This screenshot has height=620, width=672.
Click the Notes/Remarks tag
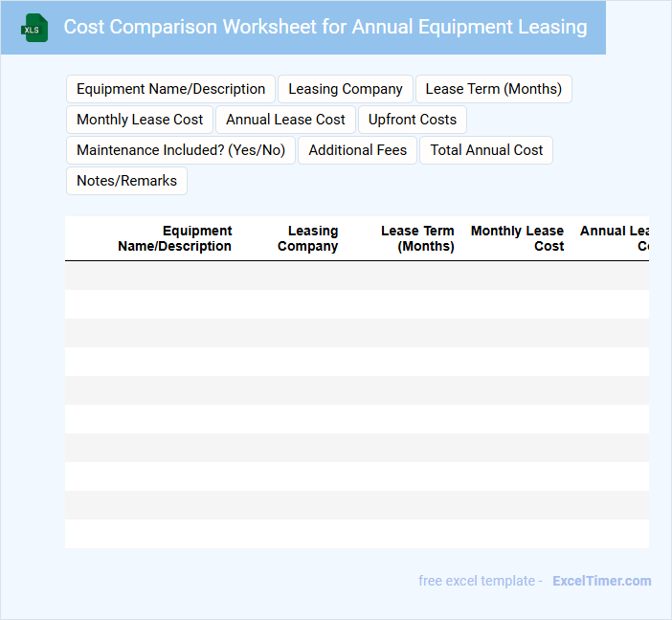126,181
